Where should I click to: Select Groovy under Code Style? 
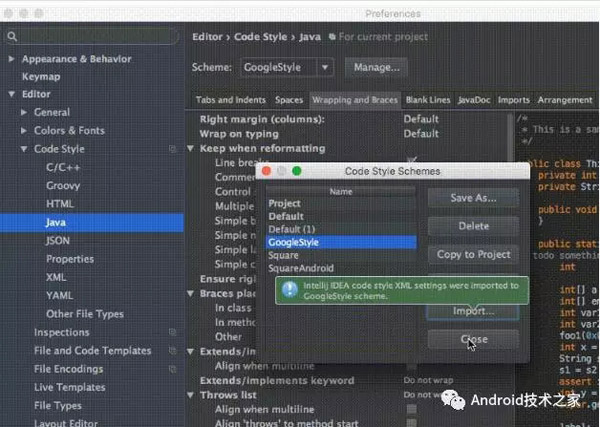click(x=63, y=186)
